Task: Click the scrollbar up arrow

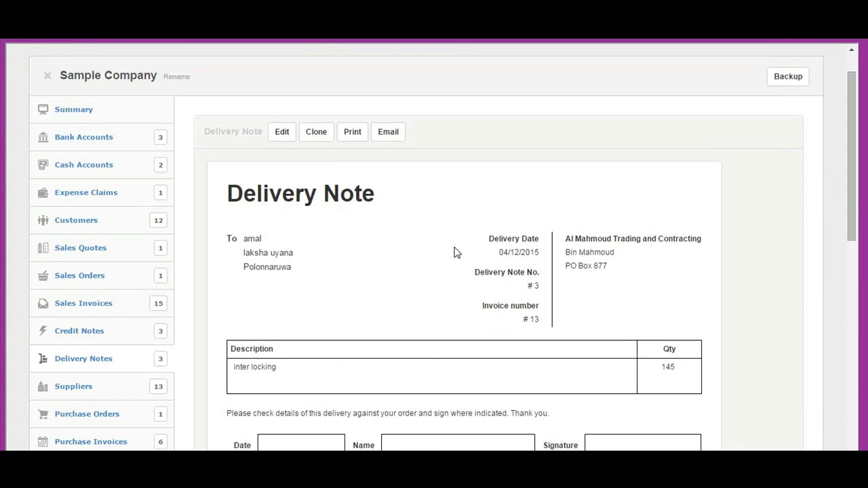Action: click(x=851, y=49)
